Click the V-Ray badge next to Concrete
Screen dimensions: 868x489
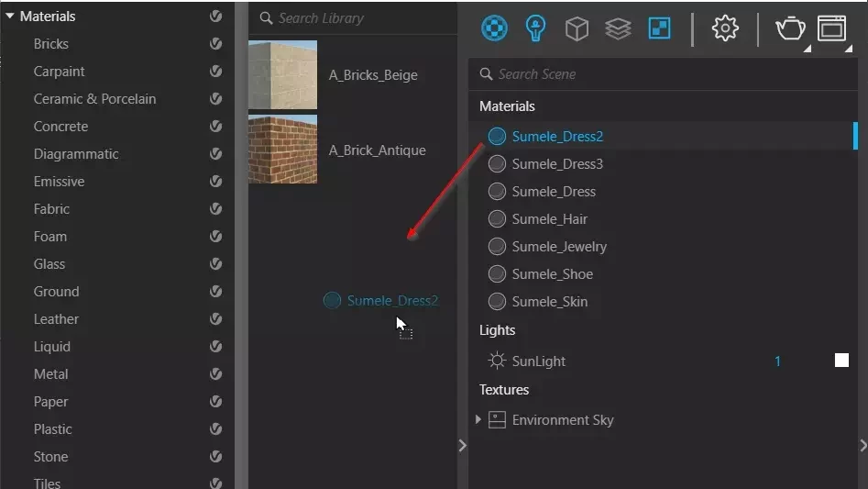click(x=216, y=127)
